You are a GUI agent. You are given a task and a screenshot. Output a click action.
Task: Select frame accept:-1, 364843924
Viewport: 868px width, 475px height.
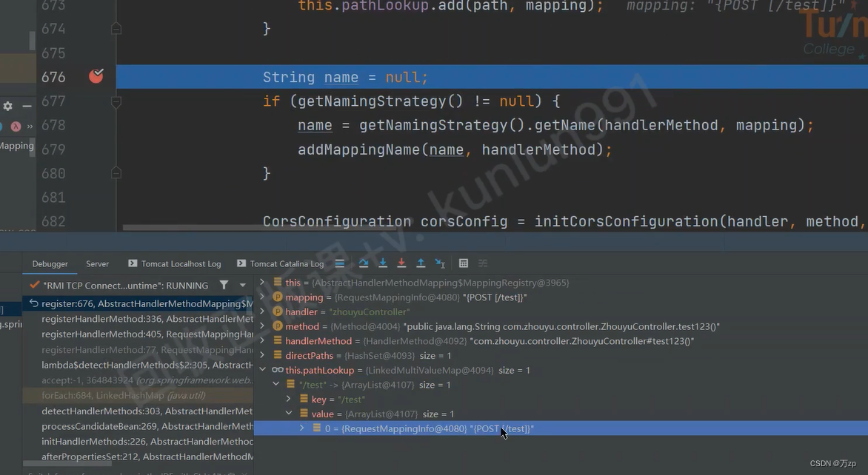[138, 380]
